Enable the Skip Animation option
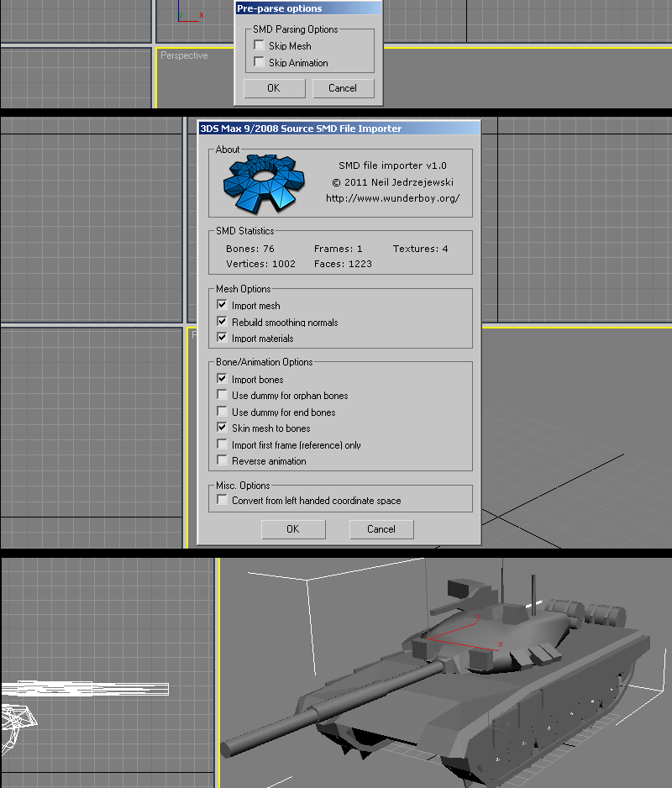 pyautogui.click(x=259, y=63)
